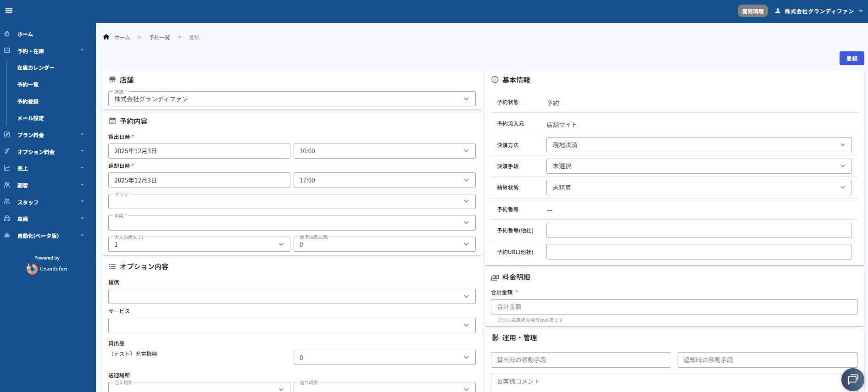Click the 車両 car icon in sidebar

point(7,219)
